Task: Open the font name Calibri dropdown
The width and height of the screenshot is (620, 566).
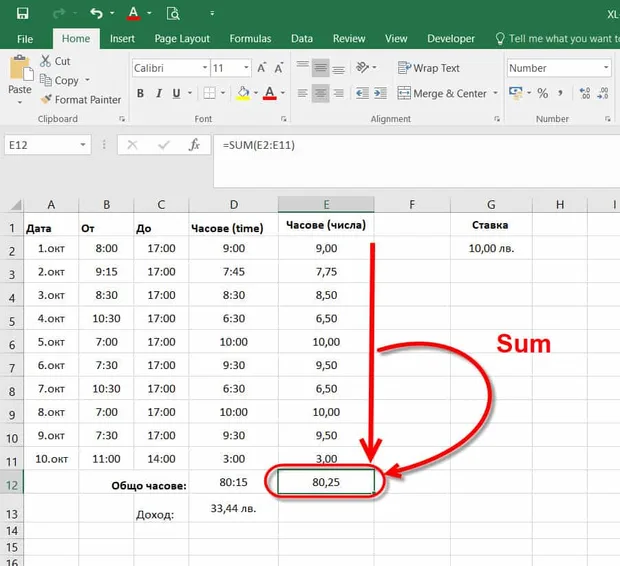Action: [x=205, y=68]
